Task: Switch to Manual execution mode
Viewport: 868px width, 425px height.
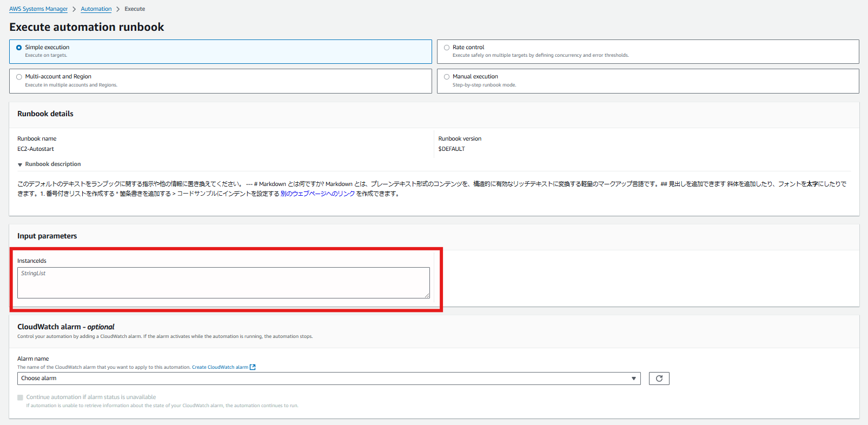Action: point(447,77)
